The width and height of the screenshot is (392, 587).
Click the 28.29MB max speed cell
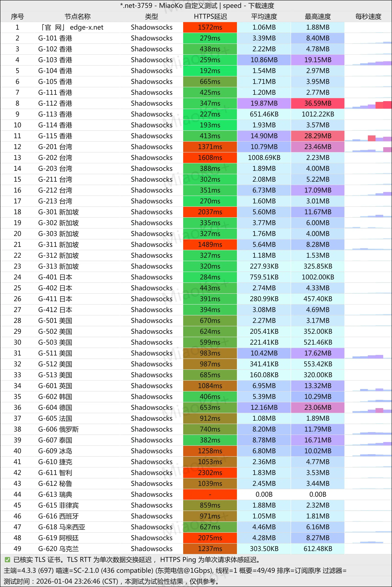click(317, 136)
